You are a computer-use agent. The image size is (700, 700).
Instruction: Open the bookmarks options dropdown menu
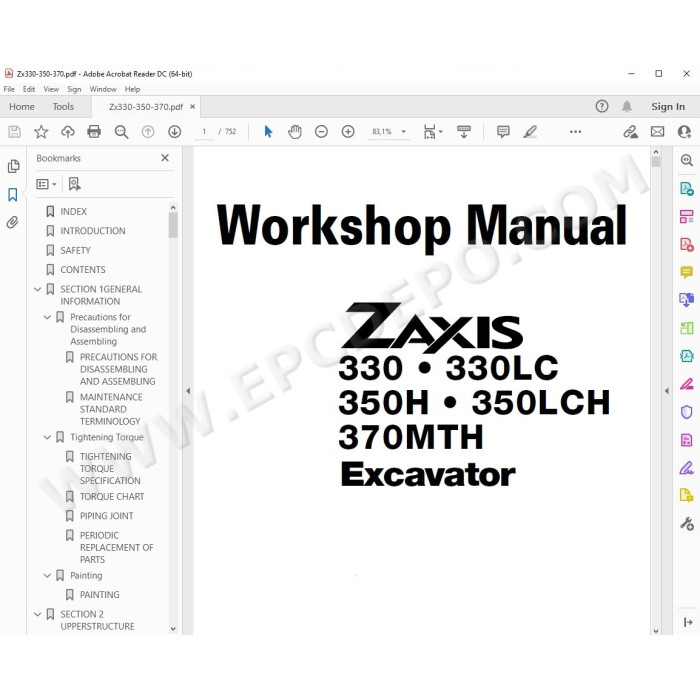click(46, 184)
